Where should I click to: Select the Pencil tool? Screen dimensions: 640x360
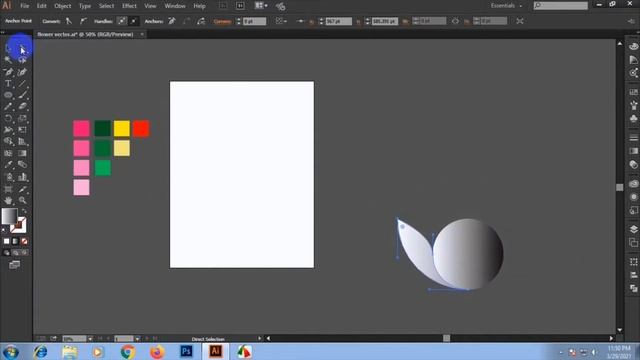coord(8,107)
